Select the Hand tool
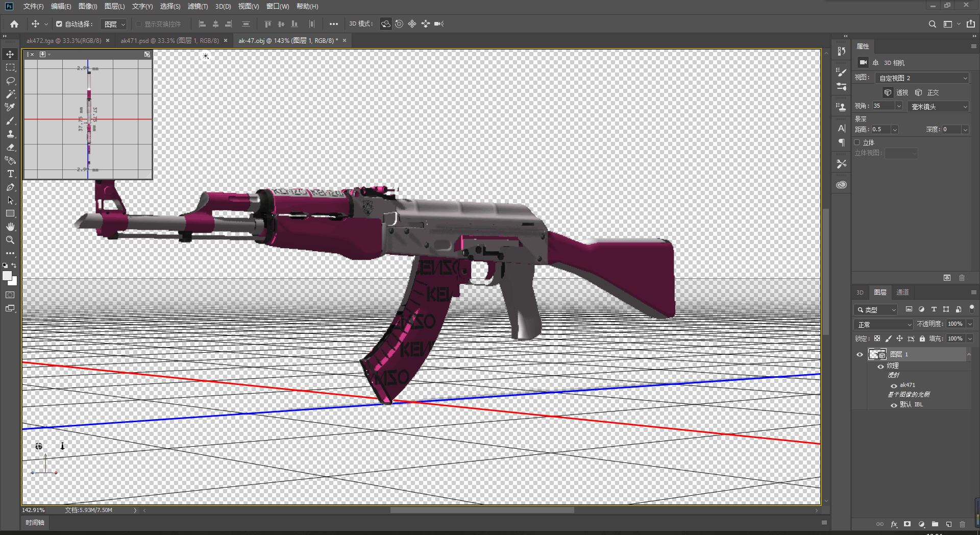980x535 pixels. [x=10, y=227]
